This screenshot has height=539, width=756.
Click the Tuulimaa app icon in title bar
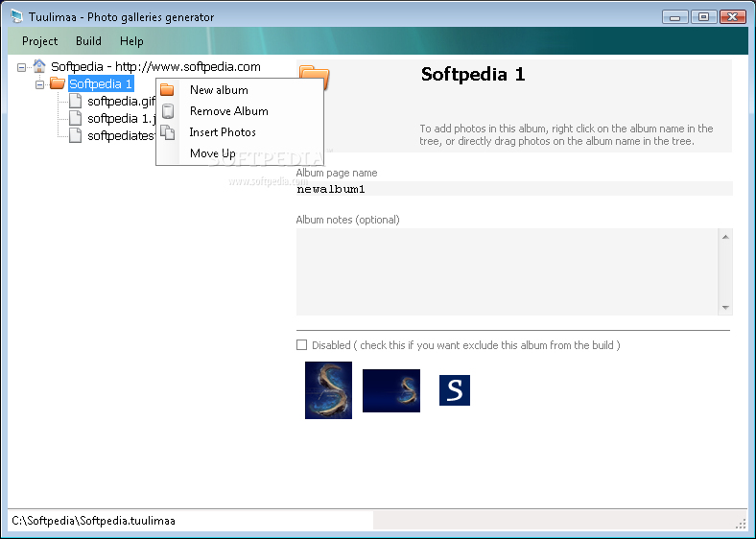pos(16,17)
